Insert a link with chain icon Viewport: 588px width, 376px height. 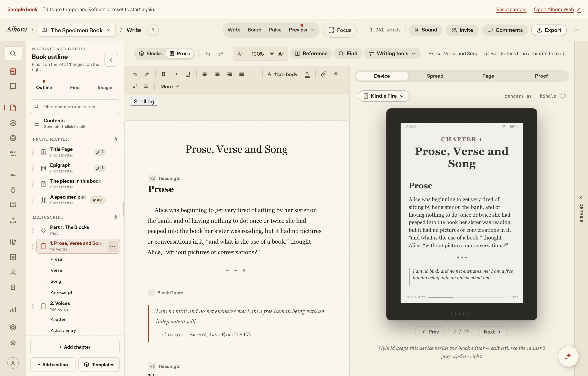324,74
